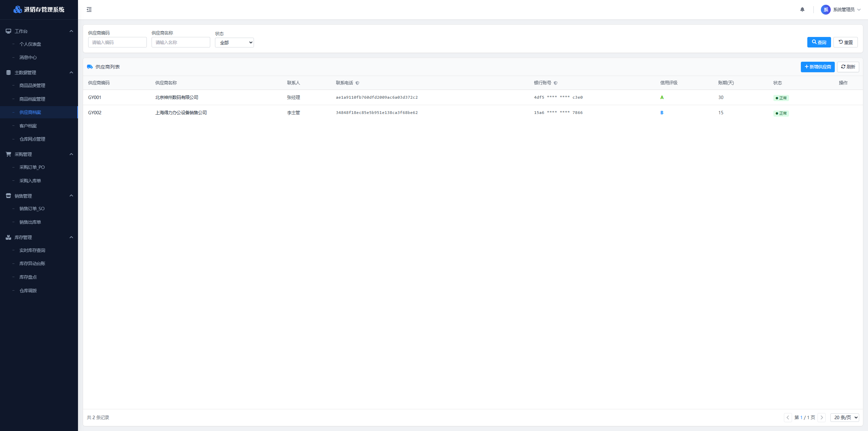Click the 工作台 monitor icon
Screen dimensions: 868x431
click(x=8, y=31)
